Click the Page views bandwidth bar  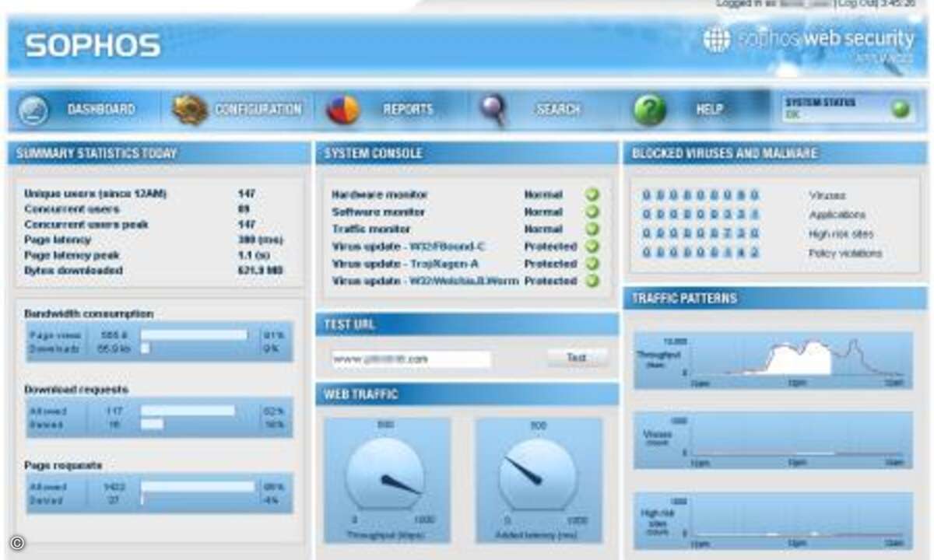(194, 335)
